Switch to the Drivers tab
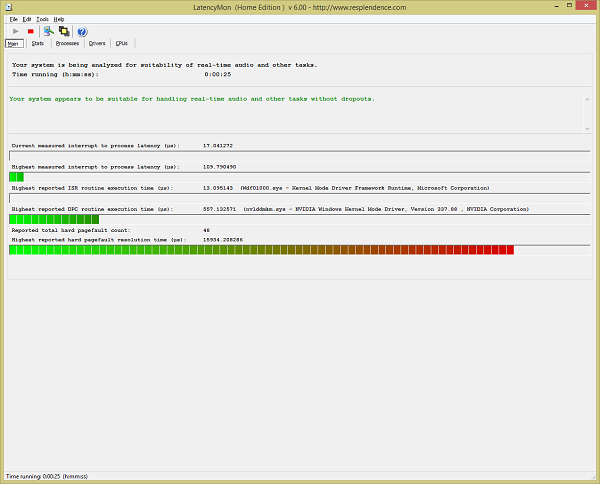This screenshot has height=484, width=600. click(97, 44)
